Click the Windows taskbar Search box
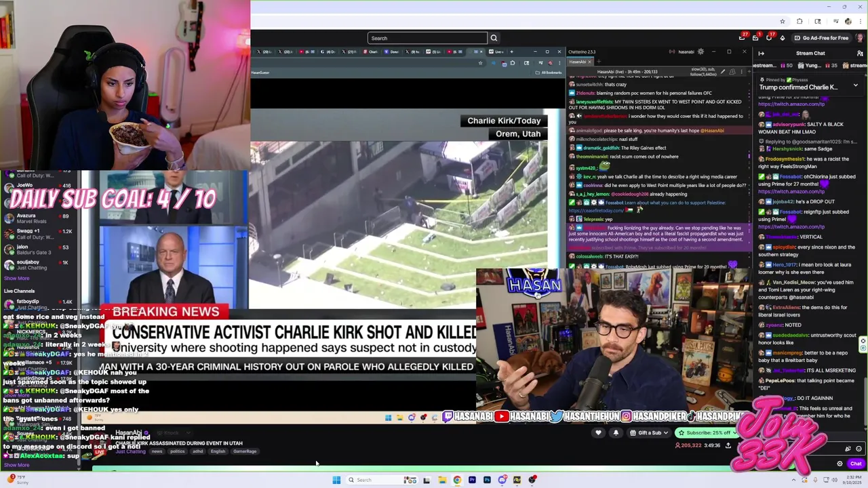Image resolution: width=868 pixels, height=488 pixels. 382,480
